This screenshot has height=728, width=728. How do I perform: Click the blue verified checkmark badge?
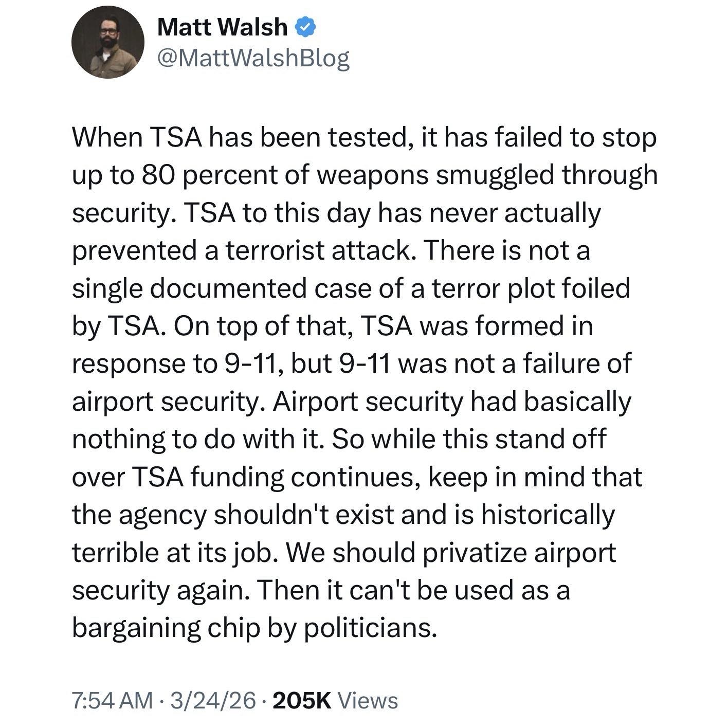(x=305, y=27)
